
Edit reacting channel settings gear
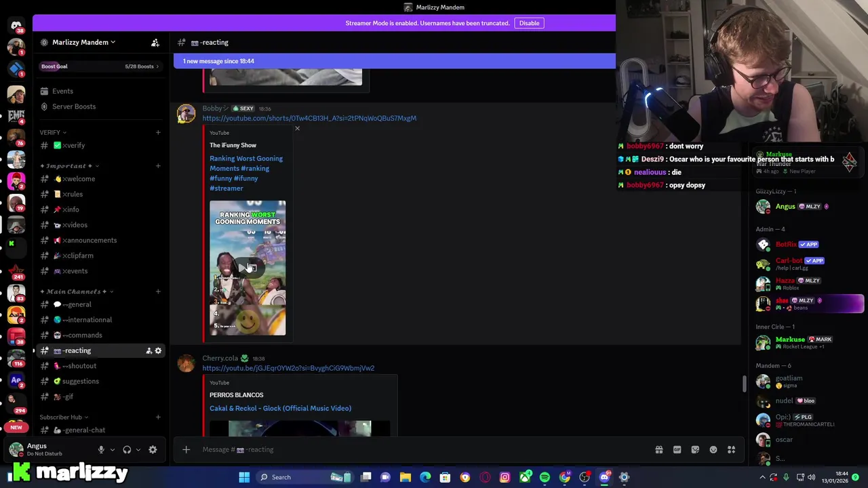[x=158, y=351]
